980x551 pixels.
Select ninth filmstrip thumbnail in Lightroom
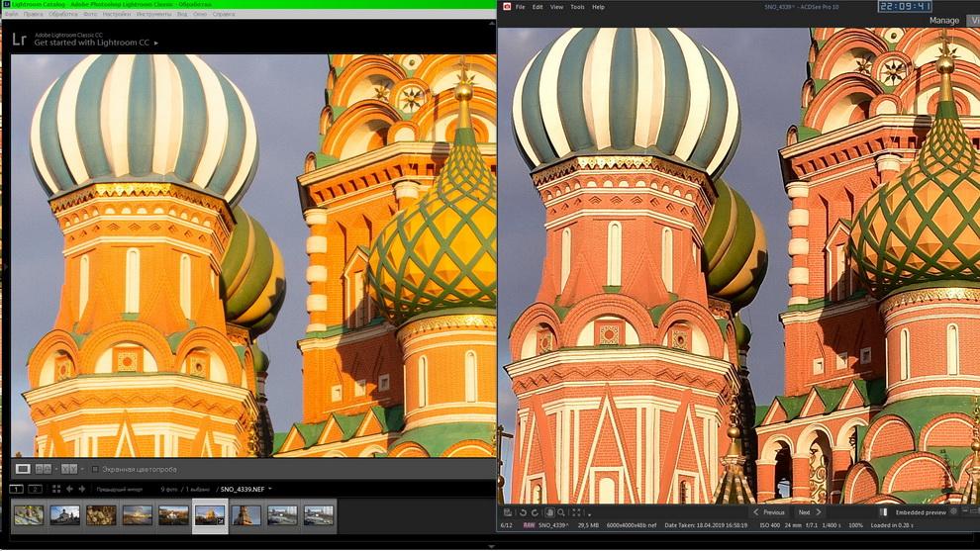tap(319, 515)
